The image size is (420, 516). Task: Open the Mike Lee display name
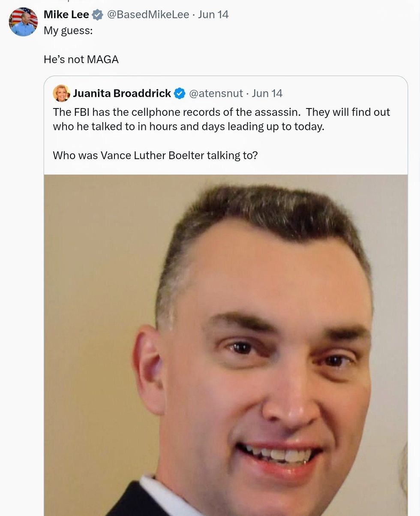(x=66, y=15)
